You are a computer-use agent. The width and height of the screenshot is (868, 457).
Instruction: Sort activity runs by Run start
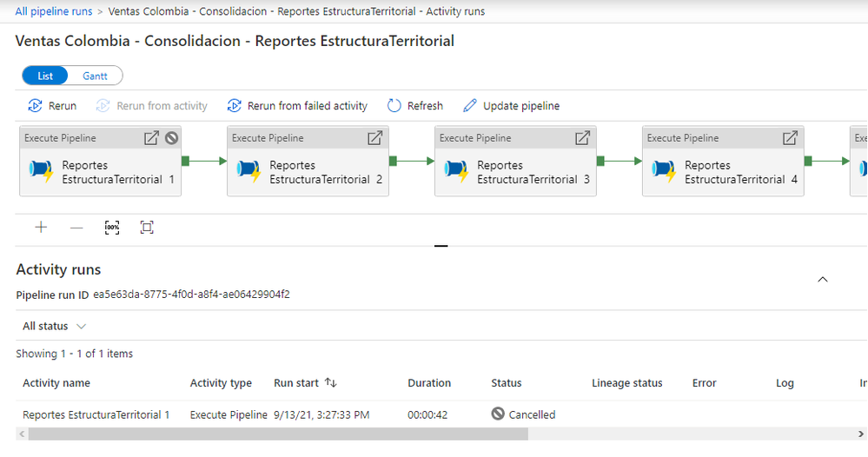tap(330, 383)
